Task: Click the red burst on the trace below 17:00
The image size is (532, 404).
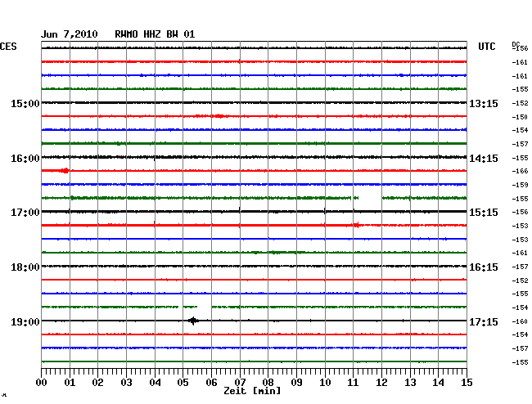Action: pyautogui.click(x=357, y=225)
